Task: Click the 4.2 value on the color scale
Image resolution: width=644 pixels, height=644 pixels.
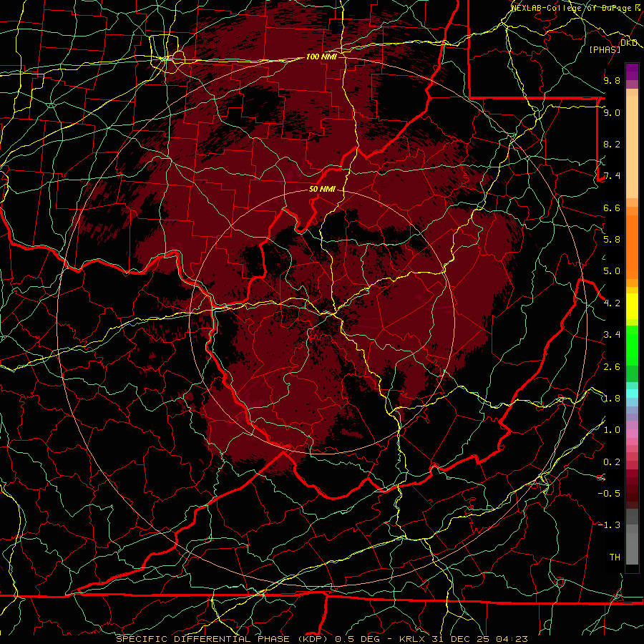Action: click(x=612, y=303)
